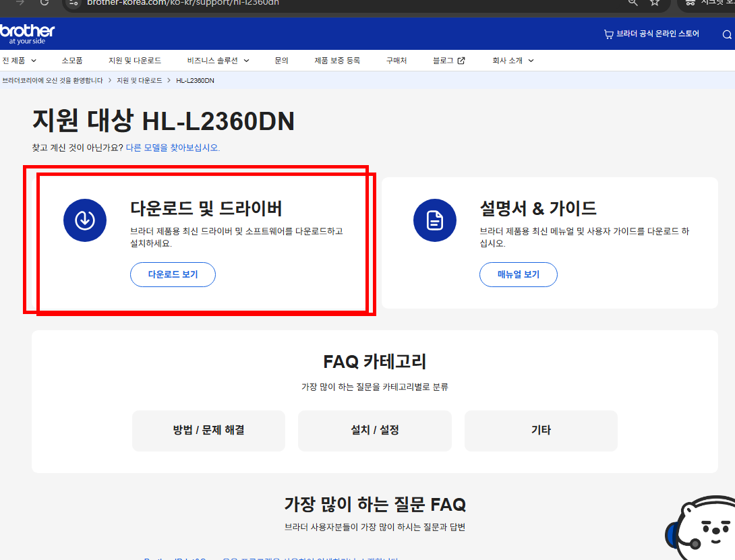This screenshot has height=560, width=735.
Task: Click the 다운로드 보기 button
Action: pos(173,275)
